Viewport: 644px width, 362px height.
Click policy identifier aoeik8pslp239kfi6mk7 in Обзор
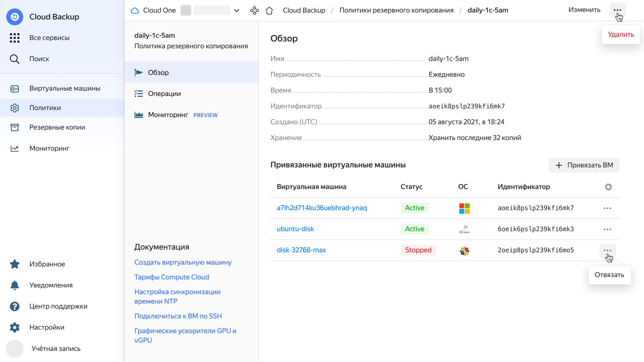pyautogui.click(x=467, y=106)
